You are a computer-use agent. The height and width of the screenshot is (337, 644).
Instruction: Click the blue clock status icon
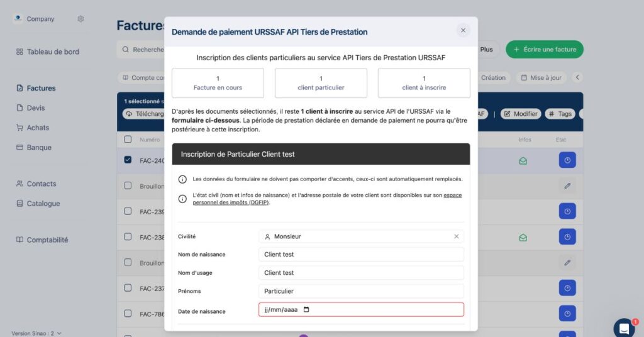pos(567,160)
